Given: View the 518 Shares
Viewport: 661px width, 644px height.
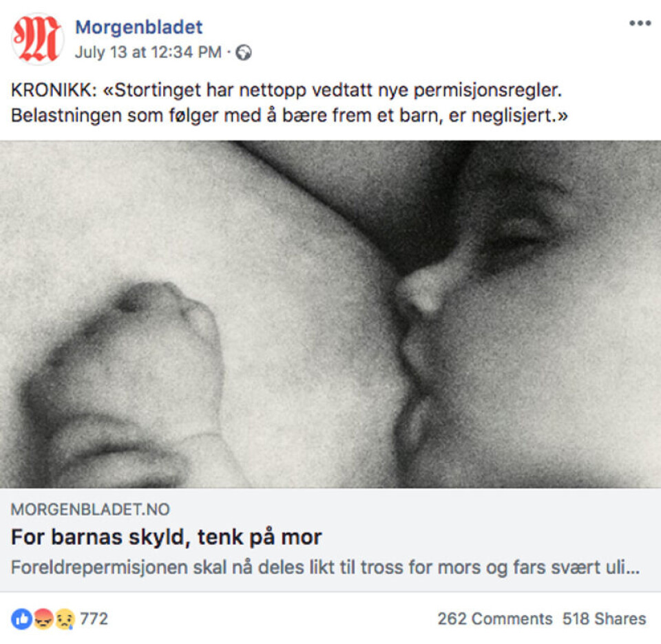Looking at the screenshot, I should click(604, 619).
